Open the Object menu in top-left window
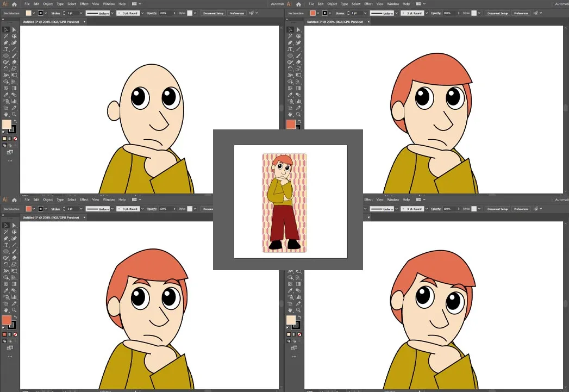This screenshot has width=569, height=392. (48, 4)
